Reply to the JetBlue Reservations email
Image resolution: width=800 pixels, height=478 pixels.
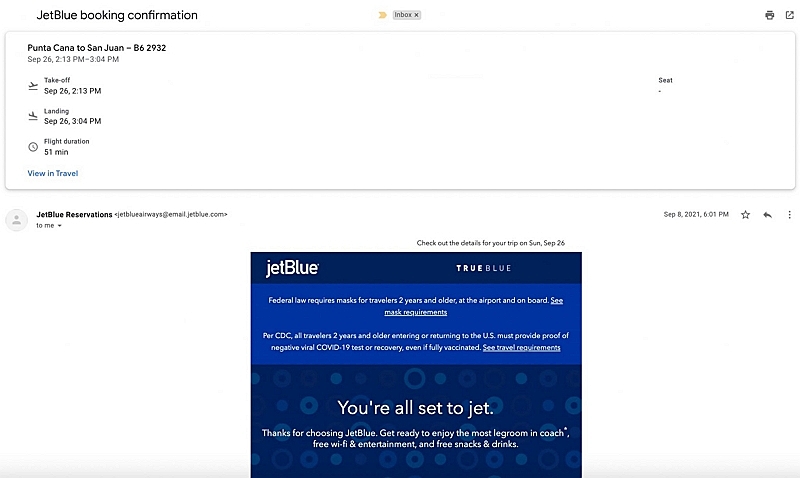(767, 215)
